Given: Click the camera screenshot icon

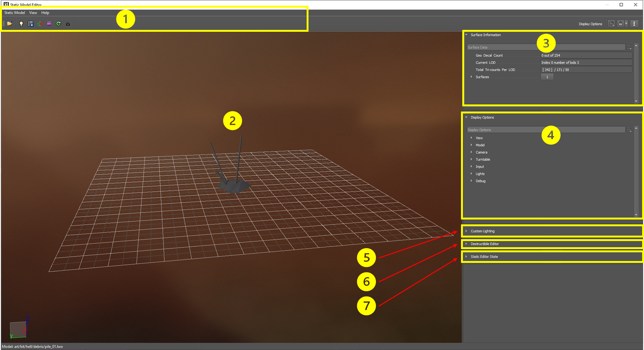Looking at the screenshot, I should coord(68,24).
